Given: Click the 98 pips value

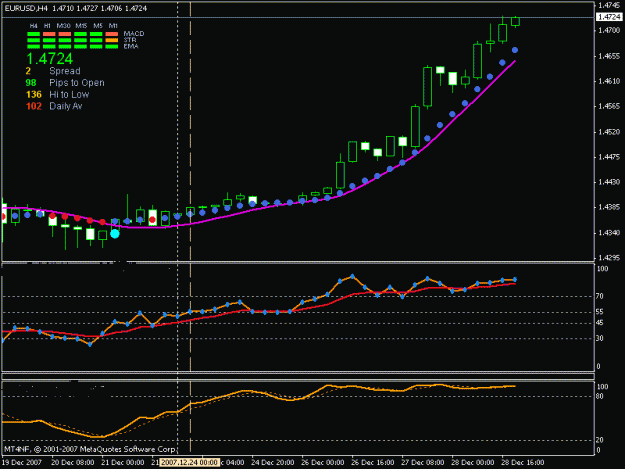Looking at the screenshot, I should pos(31,83).
